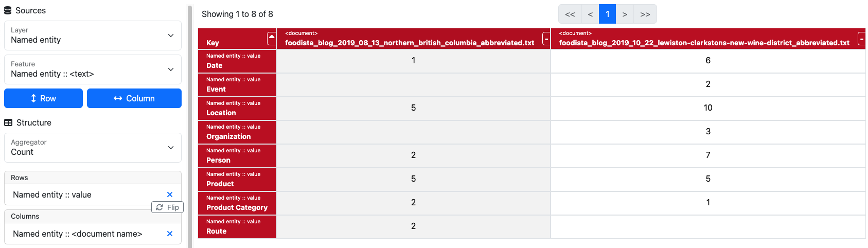
Task: Add feature as Row
Action: (43, 98)
